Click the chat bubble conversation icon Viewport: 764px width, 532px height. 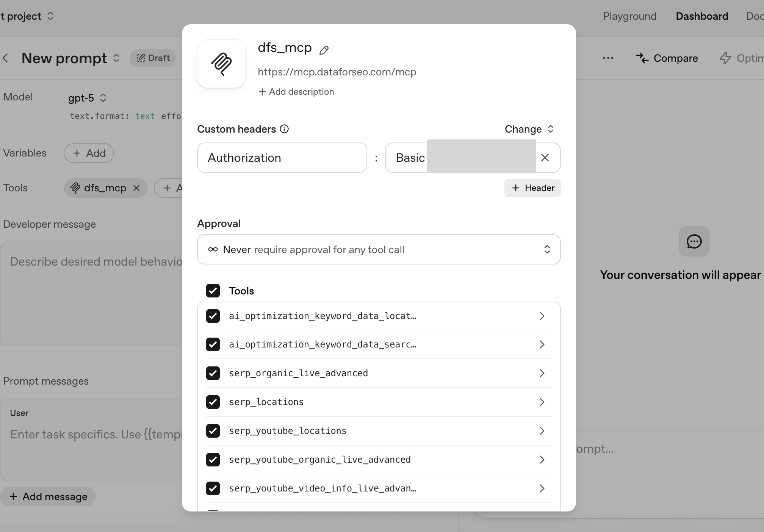[x=694, y=241]
